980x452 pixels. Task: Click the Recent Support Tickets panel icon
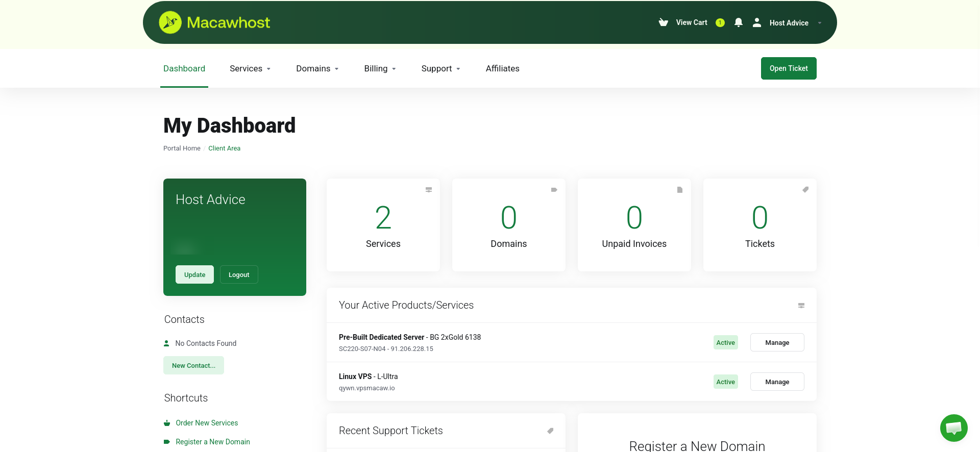tap(550, 431)
